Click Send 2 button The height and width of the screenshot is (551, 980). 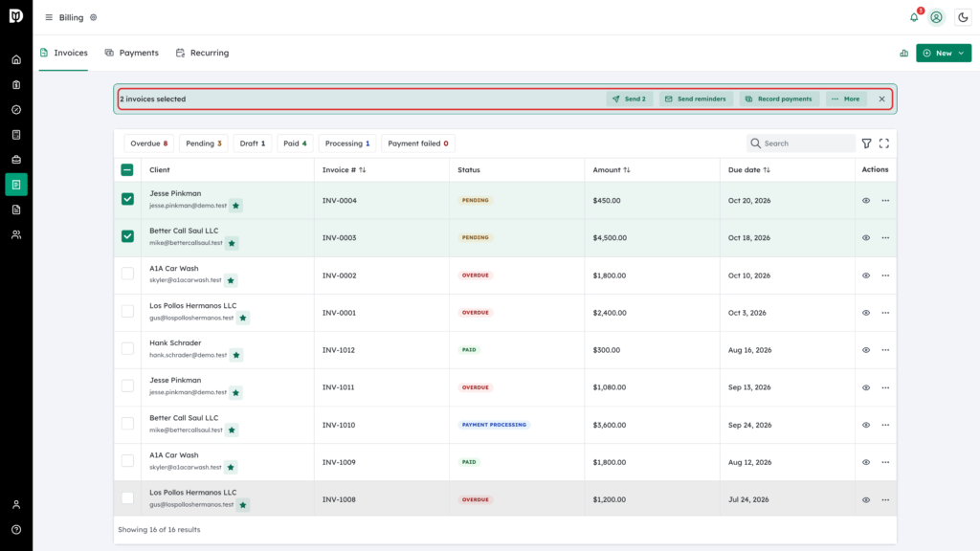[629, 99]
